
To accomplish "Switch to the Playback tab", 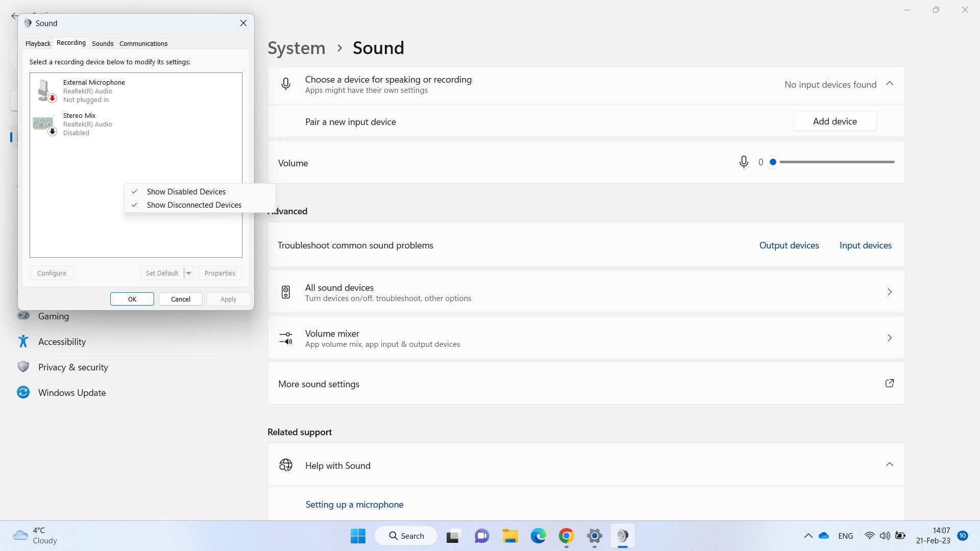I will (38, 43).
